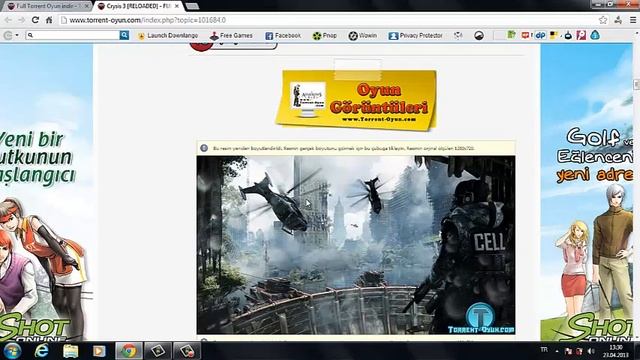Open the Chrome menu hamburger icon
This screenshot has width=640, height=360.
click(633, 20)
